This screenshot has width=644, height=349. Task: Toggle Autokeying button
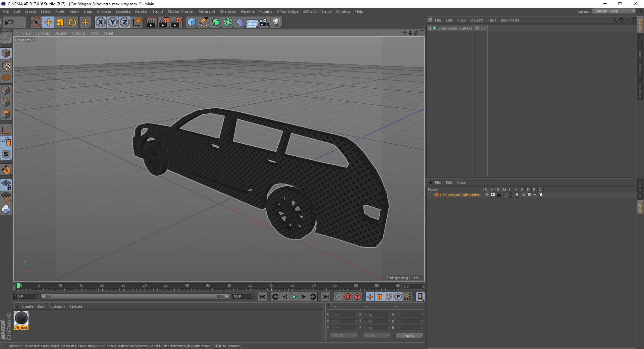(x=348, y=297)
